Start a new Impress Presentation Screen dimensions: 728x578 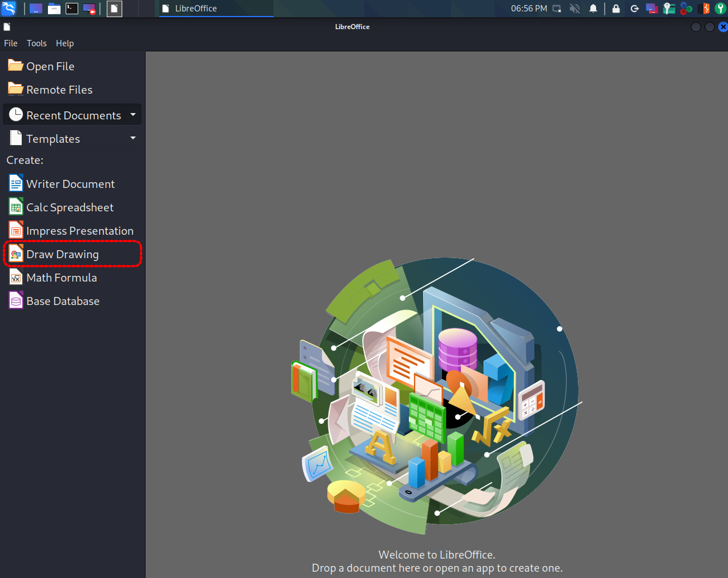tap(71, 231)
